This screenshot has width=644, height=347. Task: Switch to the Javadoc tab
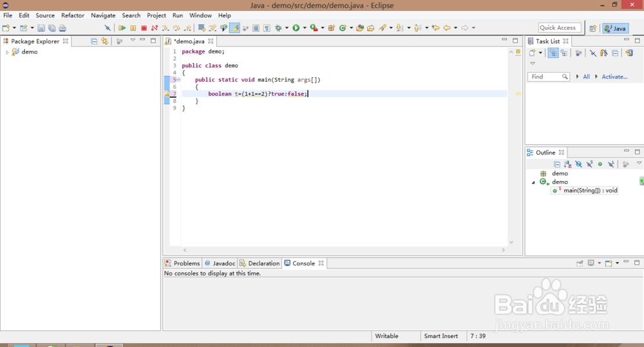point(220,263)
